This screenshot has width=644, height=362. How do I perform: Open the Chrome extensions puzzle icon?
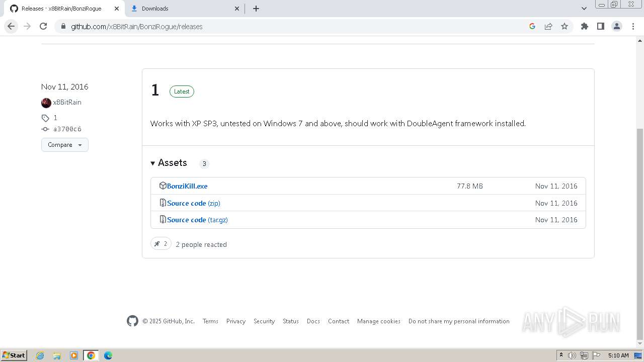(x=585, y=26)
